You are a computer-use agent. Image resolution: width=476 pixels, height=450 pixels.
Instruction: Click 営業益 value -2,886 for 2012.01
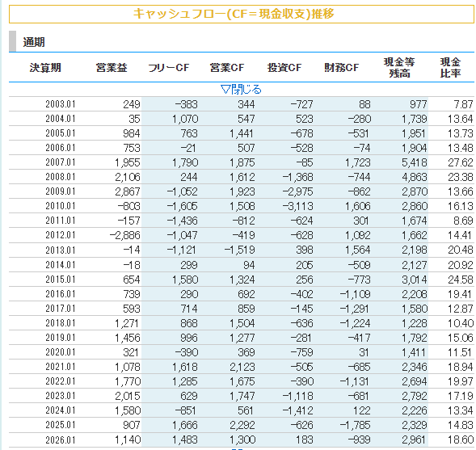124,235
